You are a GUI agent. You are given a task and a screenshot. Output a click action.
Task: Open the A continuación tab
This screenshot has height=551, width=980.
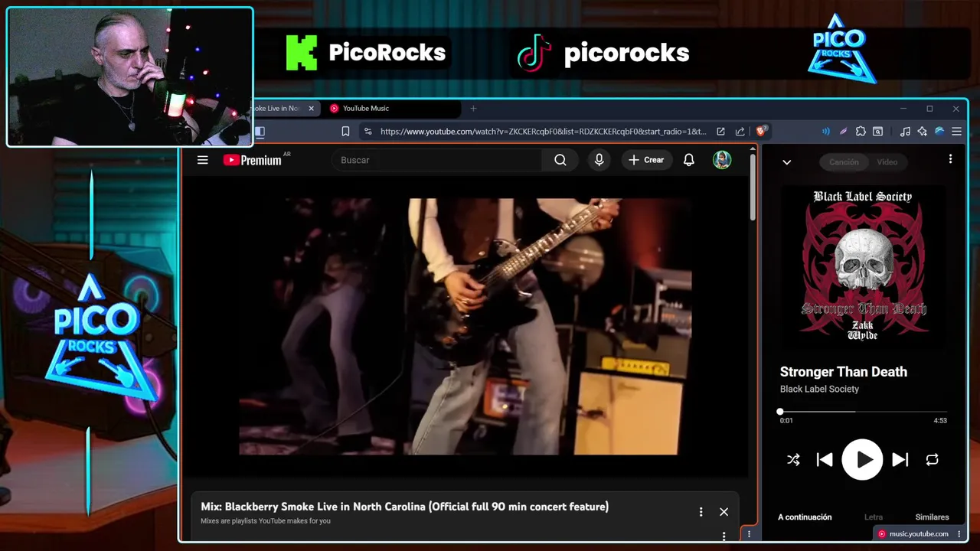click(805, 517)
